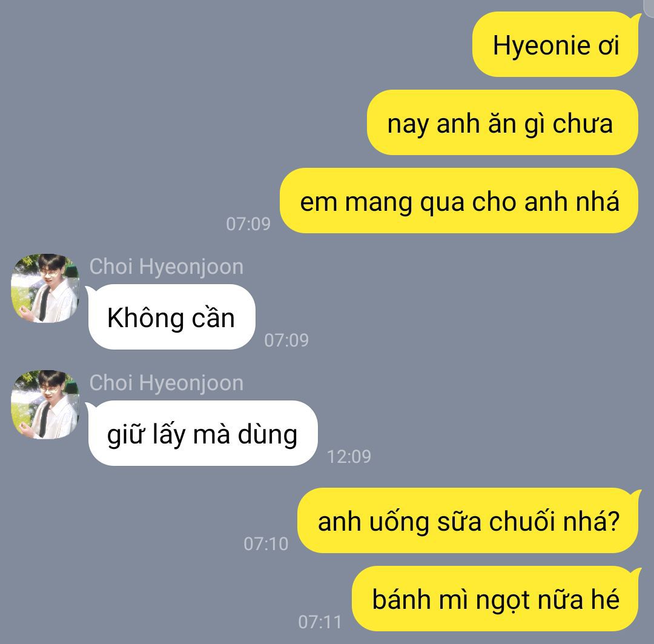This screenshot has height=644, width=654.
Task: Click the Choi Hyeonjoon name above 'Không cần'
Action: pyautogui.click(x=167, y=267)
